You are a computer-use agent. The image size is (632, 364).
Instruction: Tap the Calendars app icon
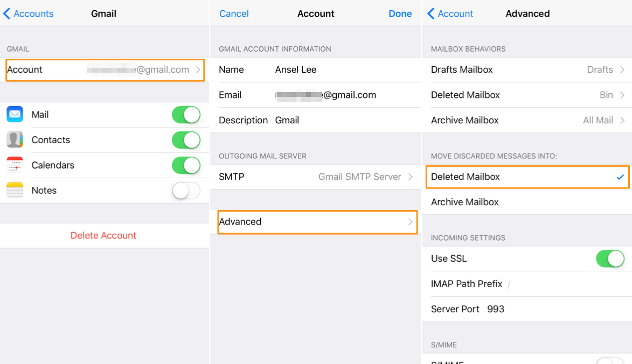point(15,165)
